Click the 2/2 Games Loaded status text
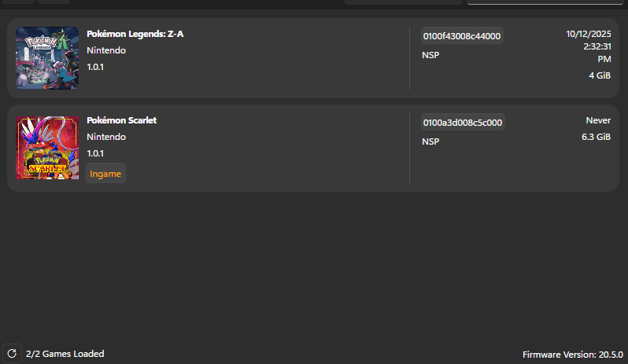628x364 pixels. point(65,354)
